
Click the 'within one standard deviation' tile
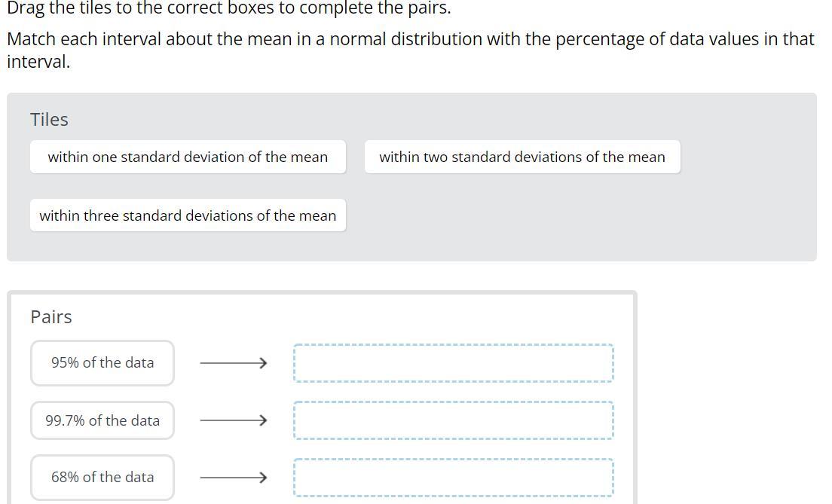[188, 157]
